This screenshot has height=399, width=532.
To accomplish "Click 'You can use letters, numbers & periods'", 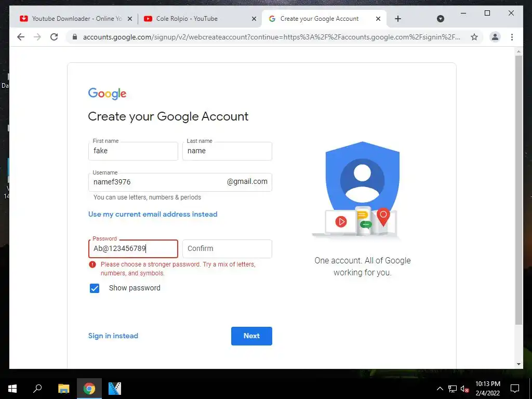I will [x=147, y=197].
